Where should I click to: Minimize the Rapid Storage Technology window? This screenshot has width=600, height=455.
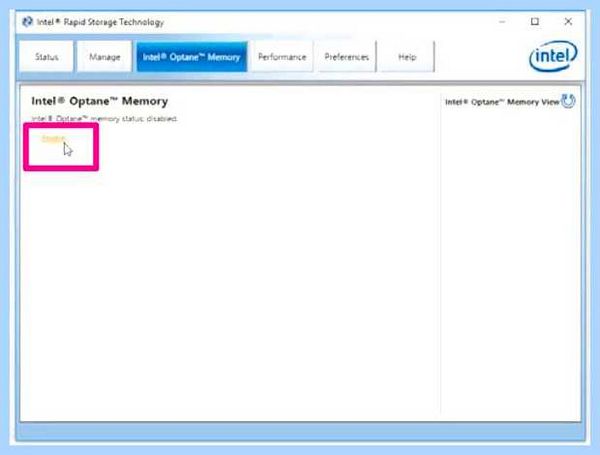pos(502,22)
